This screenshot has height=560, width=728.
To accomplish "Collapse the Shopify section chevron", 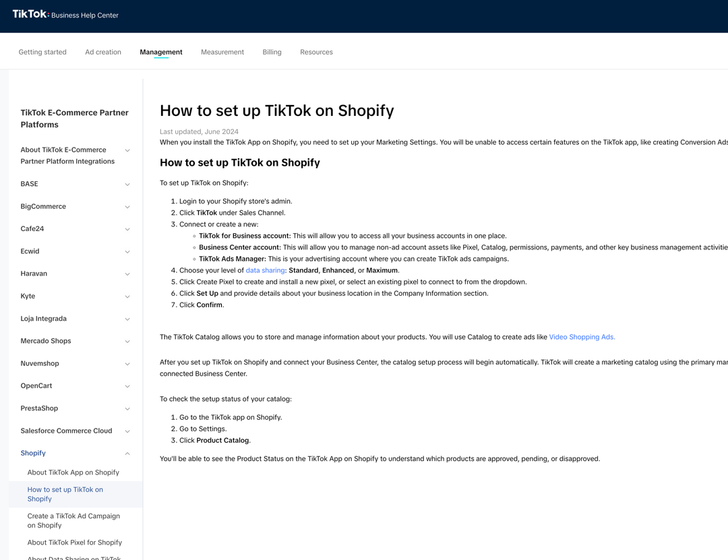I will point(127,454).
